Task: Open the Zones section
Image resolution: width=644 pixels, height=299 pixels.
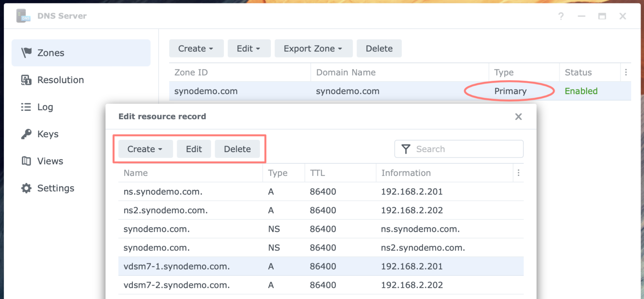Action: click(81, 53)
